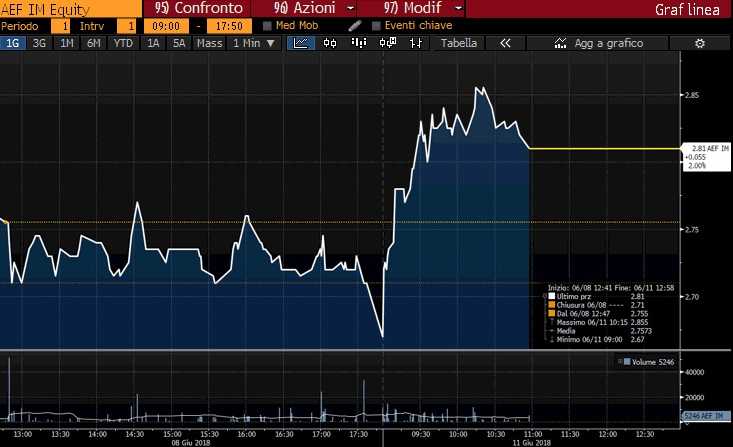
Task: Edit the Periodo value field
Action: (x=60, y=26)
